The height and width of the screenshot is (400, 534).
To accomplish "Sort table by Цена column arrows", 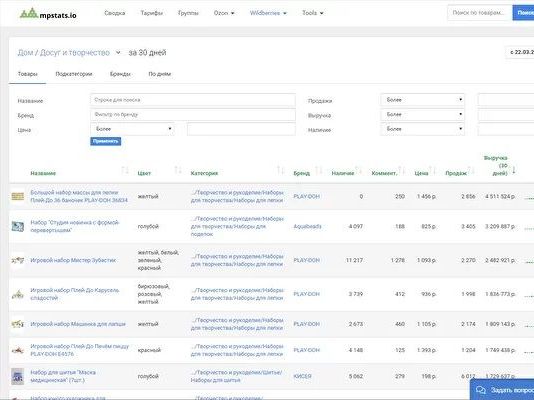I will tap(432, 170).
